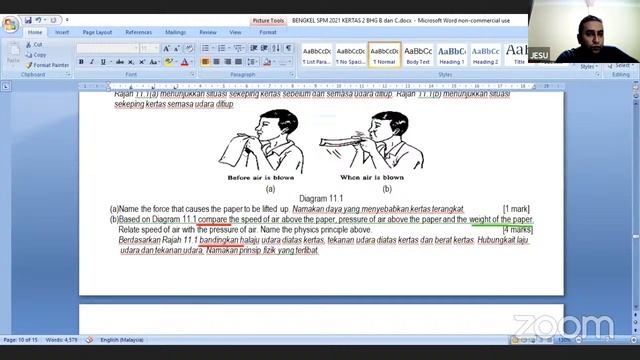Image resolution: width=640 pixels, height=360 pixels.
Task: Toggle Subscript formatting
Action: pyautogui.click(x=131, y=62)
